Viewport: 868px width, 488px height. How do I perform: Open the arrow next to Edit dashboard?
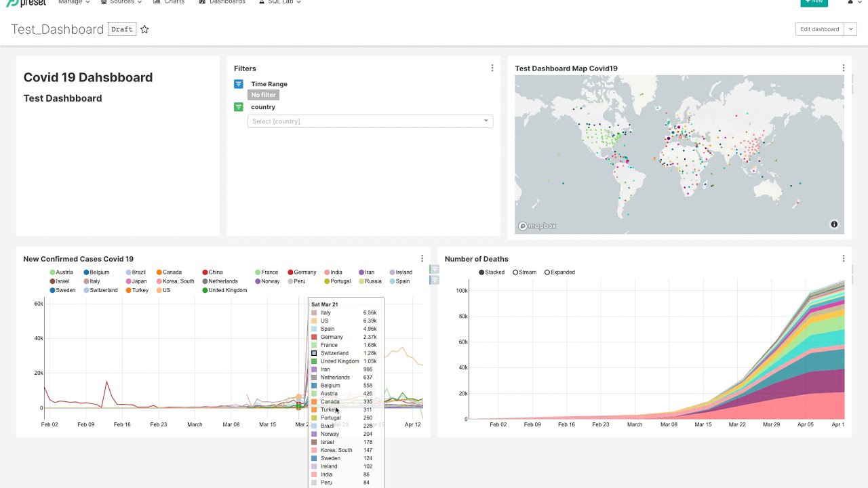[850, 29]
